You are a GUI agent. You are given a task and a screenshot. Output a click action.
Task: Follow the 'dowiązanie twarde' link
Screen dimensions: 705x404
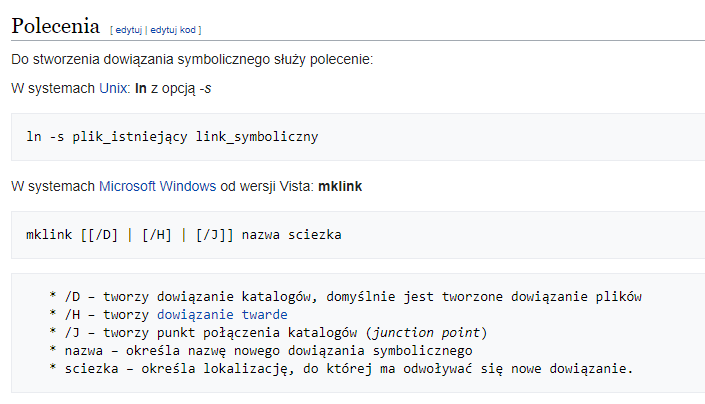pyautogui.click(x=222, y=315)
